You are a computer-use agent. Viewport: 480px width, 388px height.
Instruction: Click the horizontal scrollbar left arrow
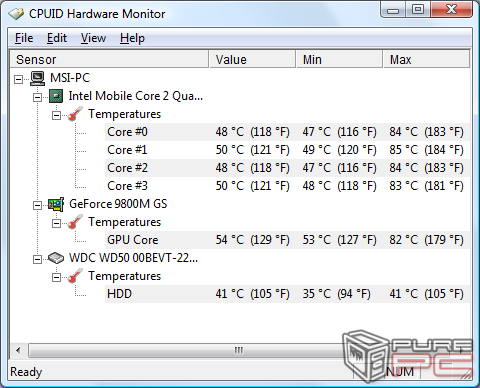pos(18,350)
